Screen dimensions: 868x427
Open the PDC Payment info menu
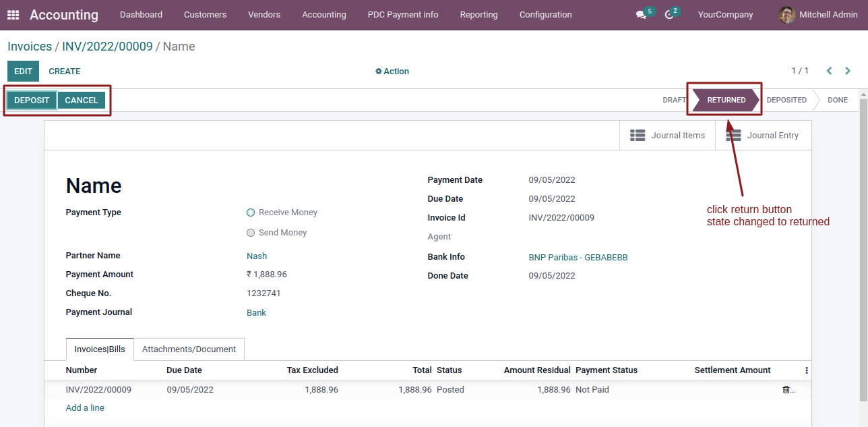point(403,15)
